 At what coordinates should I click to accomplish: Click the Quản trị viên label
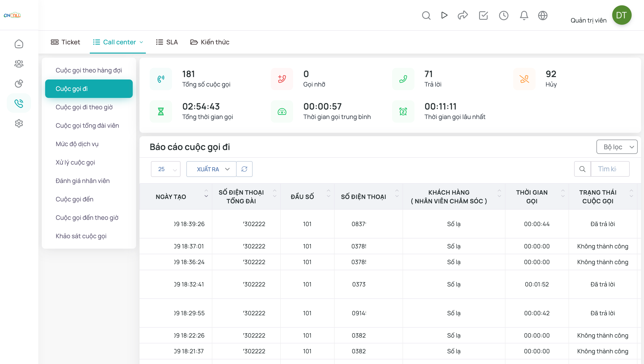point(588,20)
